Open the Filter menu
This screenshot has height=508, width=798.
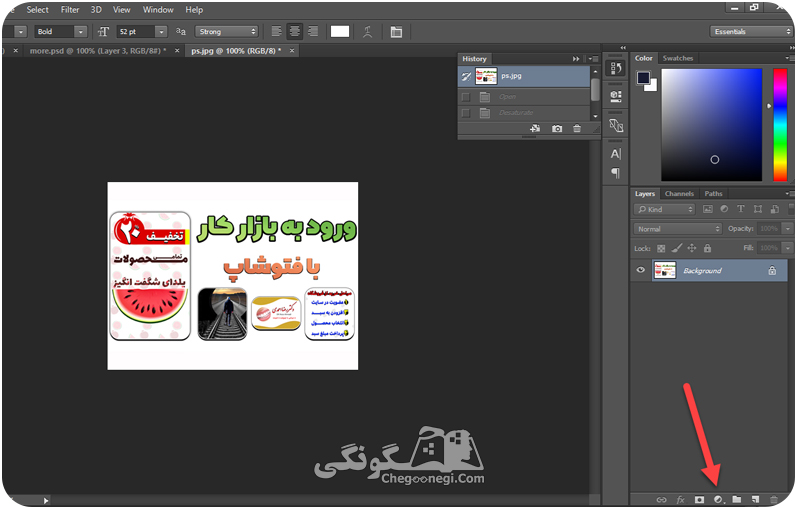click(70, 10)
